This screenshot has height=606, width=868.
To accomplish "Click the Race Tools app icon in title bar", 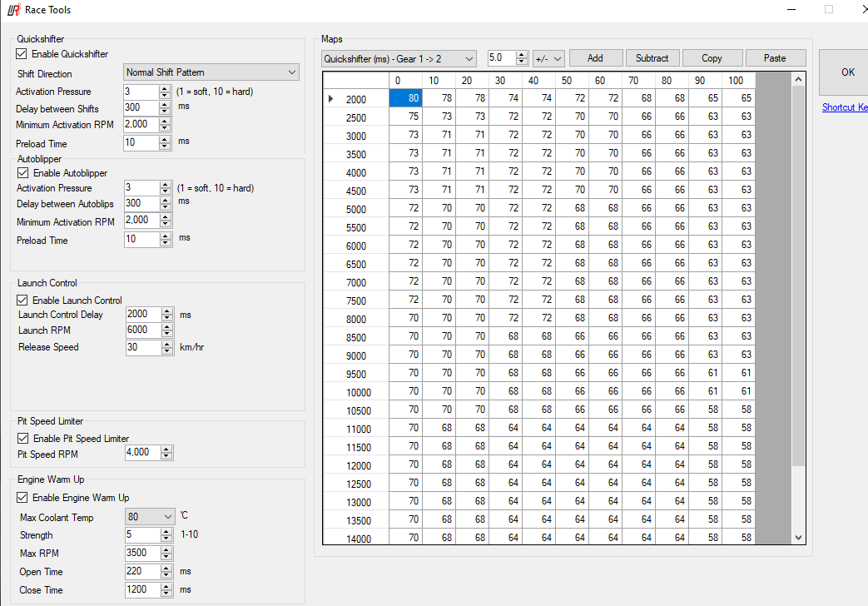I will click(13, 10).
